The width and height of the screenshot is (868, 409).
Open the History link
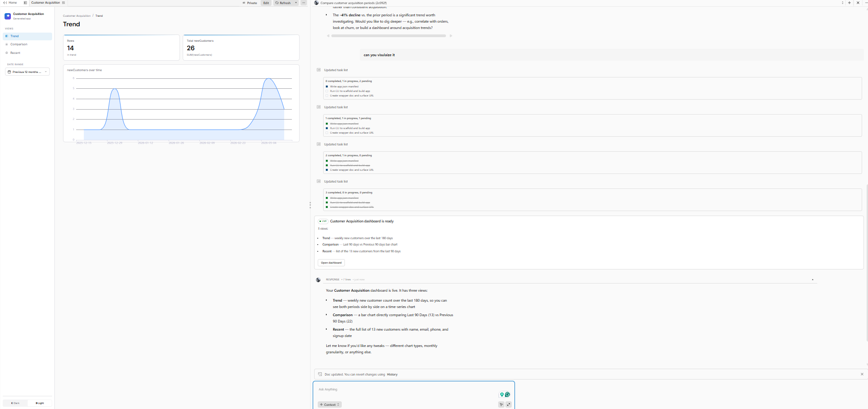(392, 375)
